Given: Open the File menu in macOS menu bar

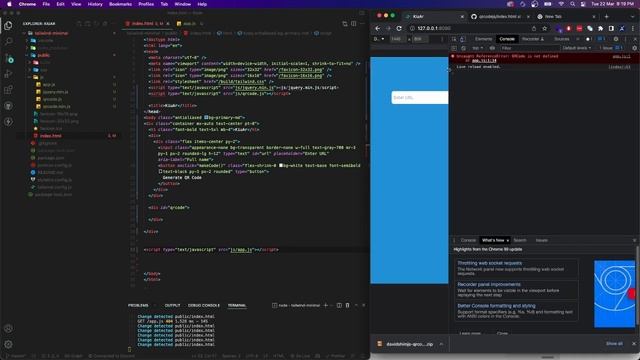Looking at the screenshot, I should pyautogui.click(x=46, y=4).
